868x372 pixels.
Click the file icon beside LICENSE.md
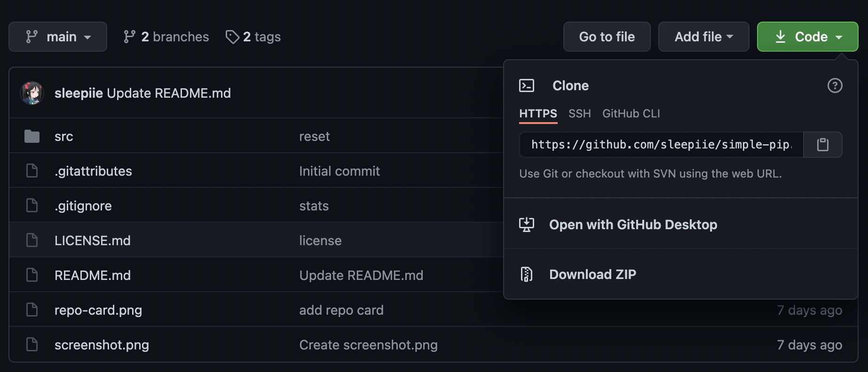[x=32, y=240]
